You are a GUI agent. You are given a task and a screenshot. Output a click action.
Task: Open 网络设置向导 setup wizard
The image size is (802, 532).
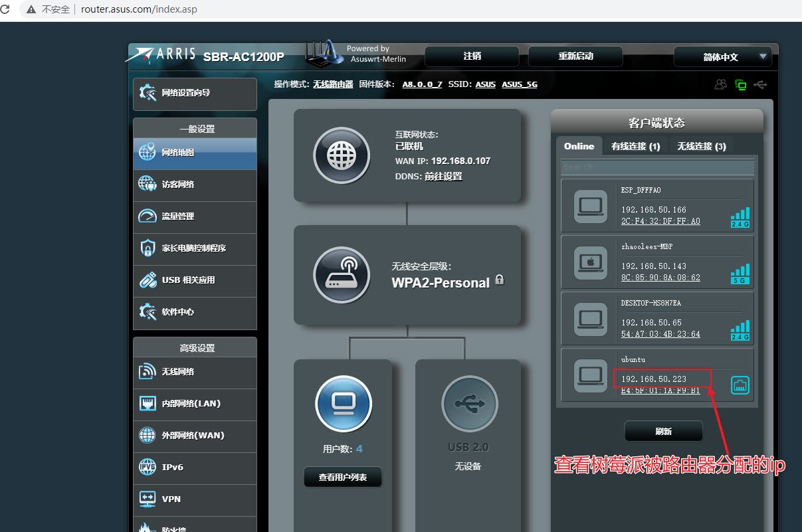(x=195, y=94)
